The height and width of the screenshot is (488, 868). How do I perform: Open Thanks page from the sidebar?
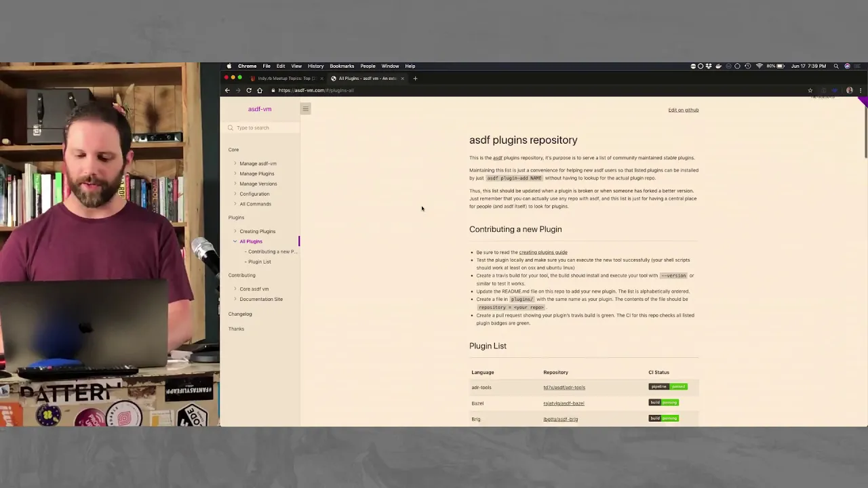[236, 329]
